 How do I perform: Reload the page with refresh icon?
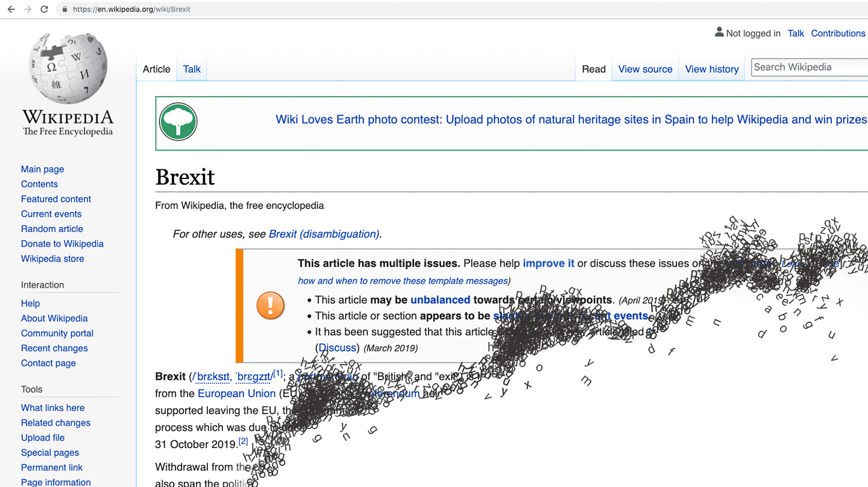(44, 9)
